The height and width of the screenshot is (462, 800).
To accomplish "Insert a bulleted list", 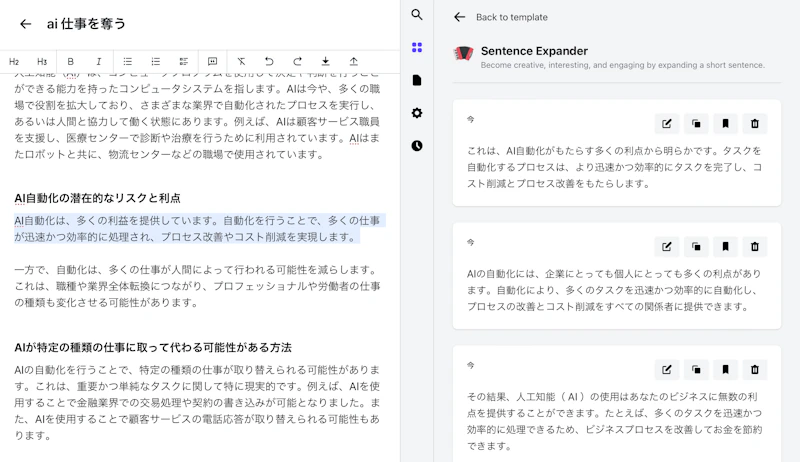I will coord(128,62).
